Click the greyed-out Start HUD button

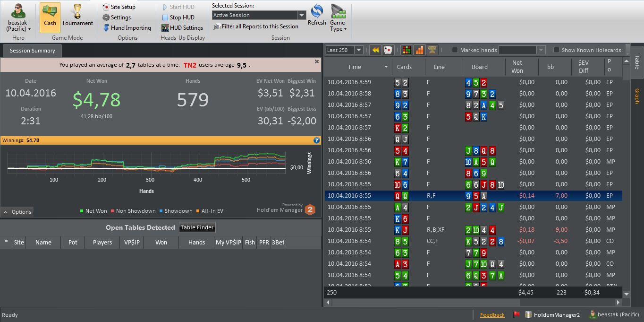(178, 7)
